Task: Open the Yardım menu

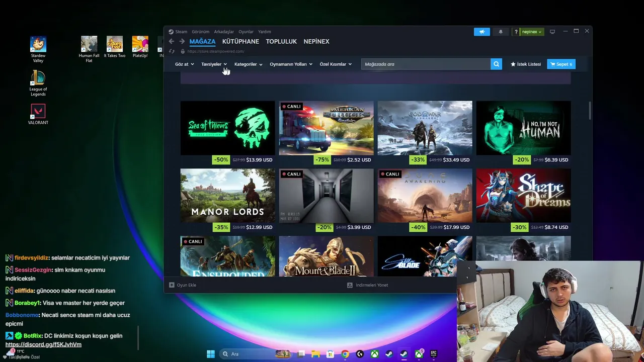Action: (x=265, y=32)
